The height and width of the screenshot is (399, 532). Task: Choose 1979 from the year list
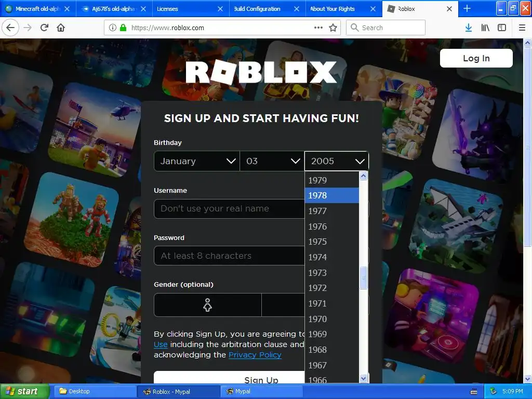pyautogui.click(x=332, y=180)
